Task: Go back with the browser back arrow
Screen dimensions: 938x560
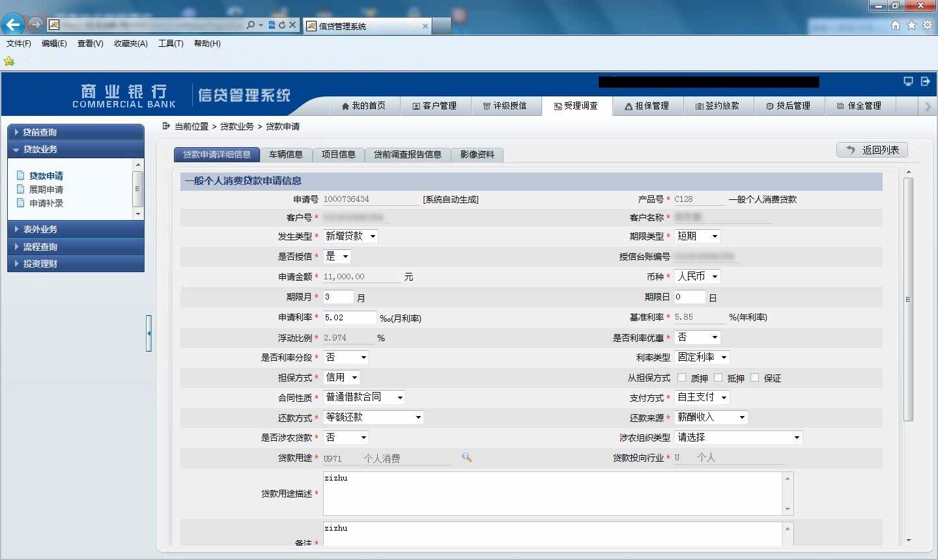Action: pos(13,25)
